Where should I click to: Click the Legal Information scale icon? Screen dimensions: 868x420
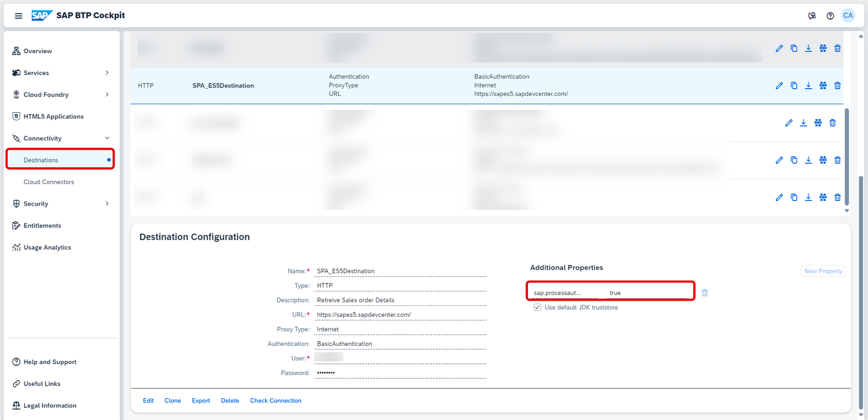point(16,406)
